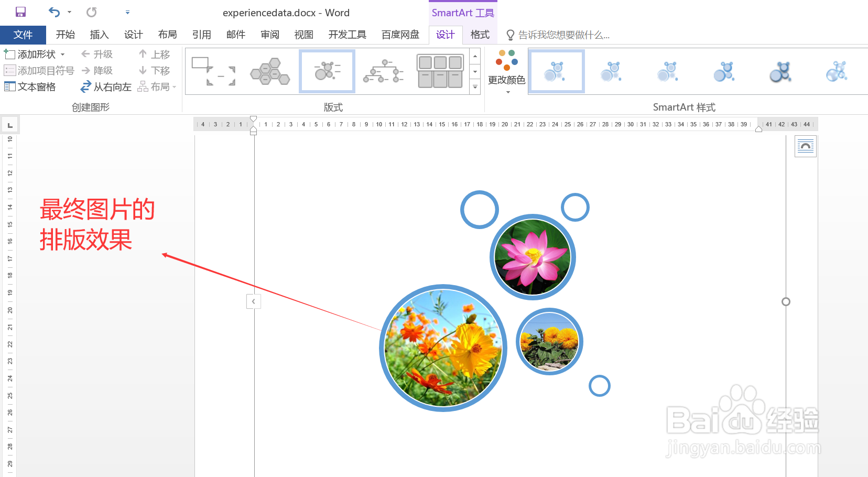Select the third SmartArt style thumbnail

(x=669, y=71)
